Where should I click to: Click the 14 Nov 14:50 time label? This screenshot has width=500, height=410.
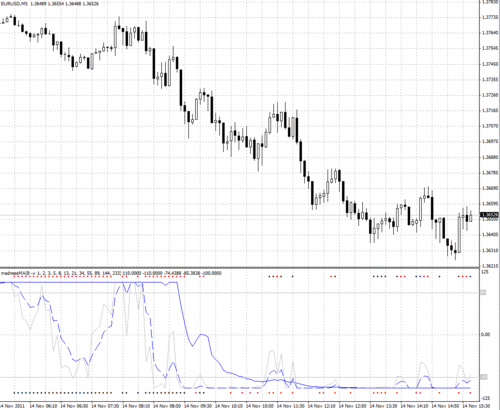coord(445,406)
